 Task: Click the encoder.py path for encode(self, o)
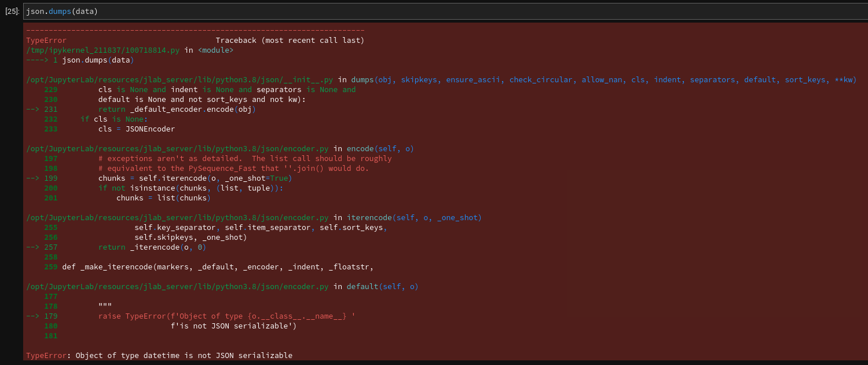tap(177, 149)
